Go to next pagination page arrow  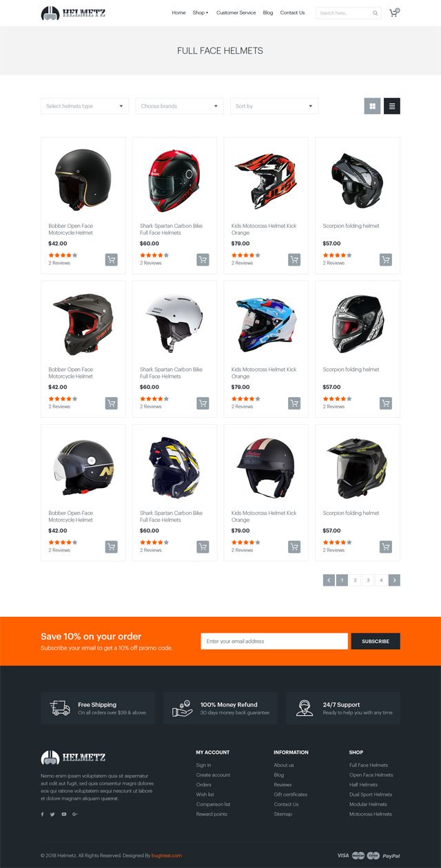point(394,580)
